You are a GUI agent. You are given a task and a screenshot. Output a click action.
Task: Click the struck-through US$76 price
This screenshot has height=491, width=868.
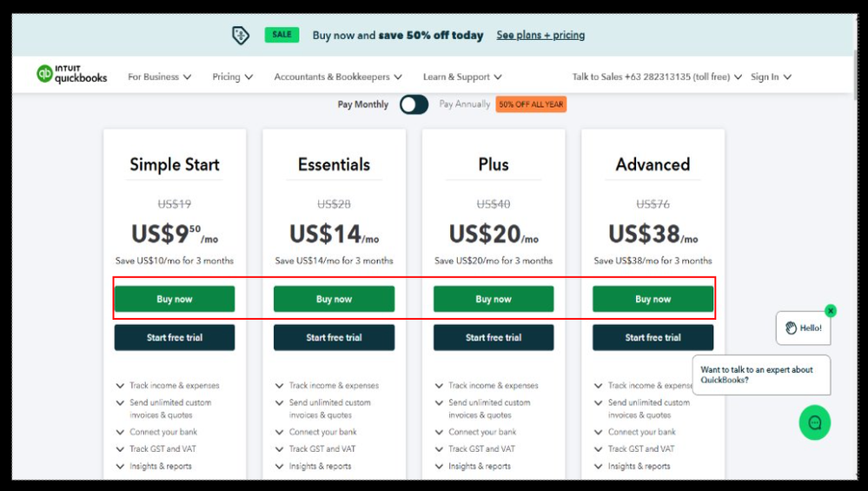point(653,204)
